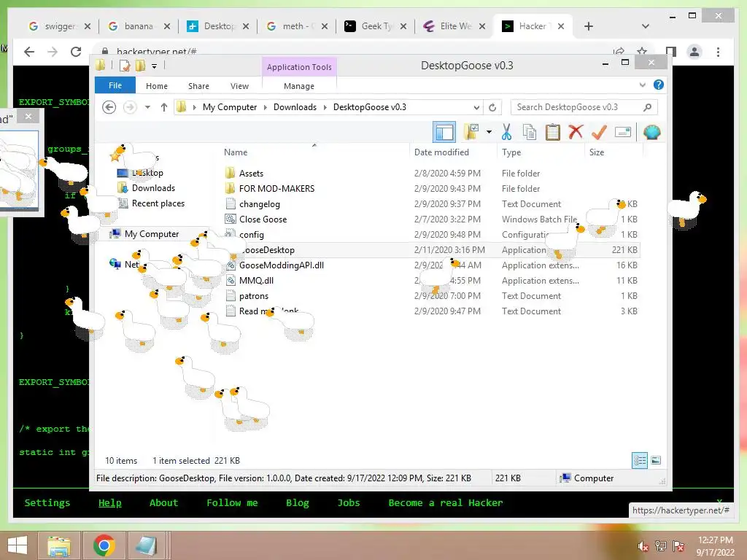Click the Copy icon in Explorer toolbar

click(530, 132)
